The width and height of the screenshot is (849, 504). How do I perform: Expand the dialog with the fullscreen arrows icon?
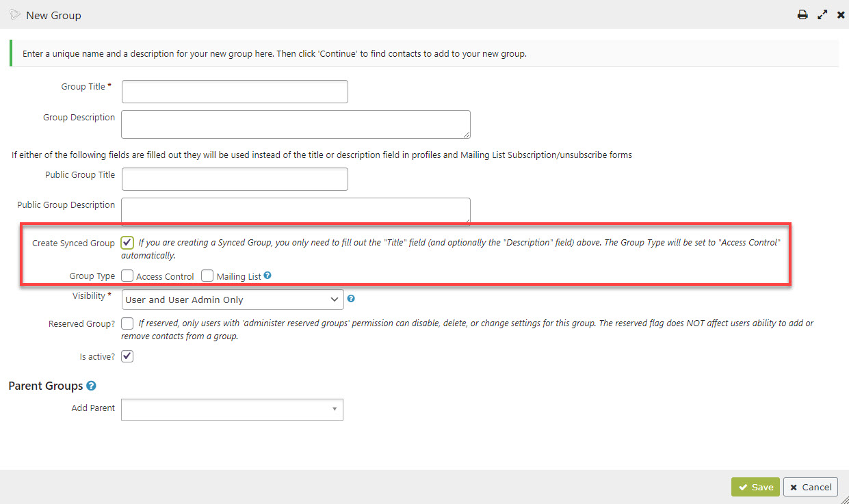(x=822, y=14)
